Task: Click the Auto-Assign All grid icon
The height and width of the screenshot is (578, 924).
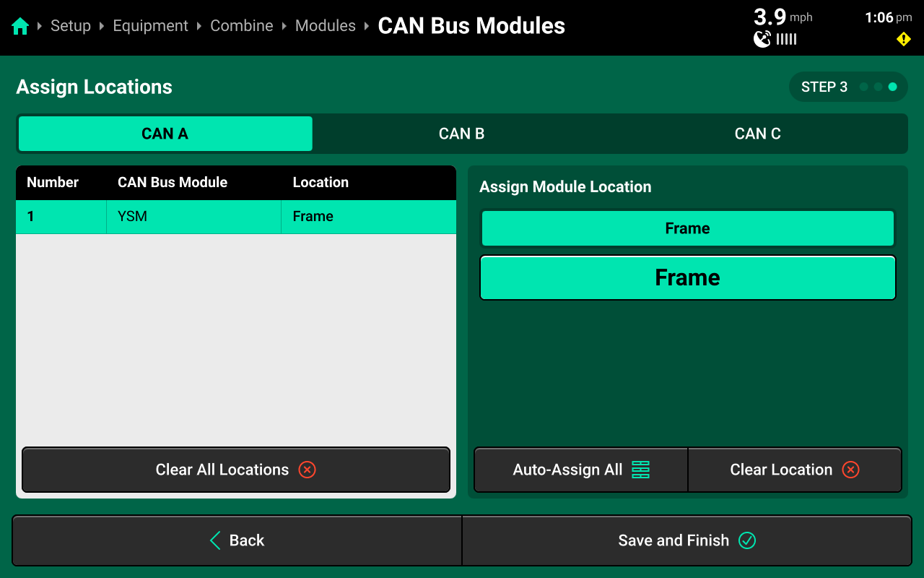Action: pyautogui.click(x=640, y=470)
